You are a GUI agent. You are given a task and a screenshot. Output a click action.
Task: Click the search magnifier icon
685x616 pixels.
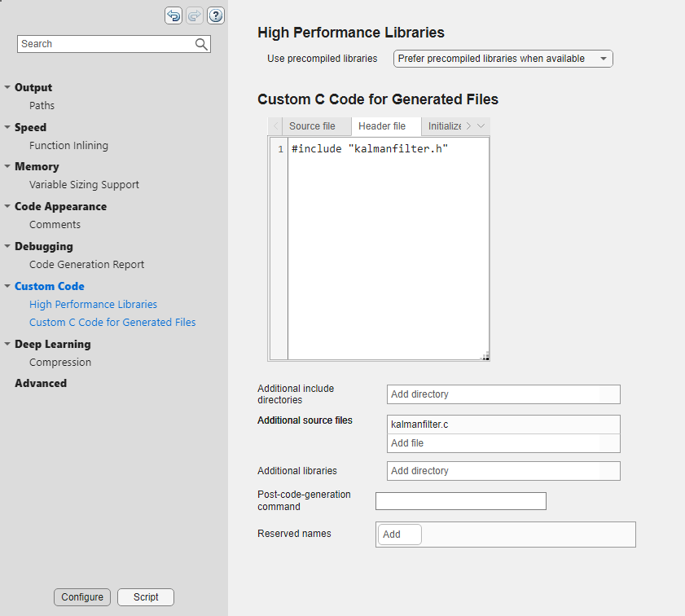[201, 43]
